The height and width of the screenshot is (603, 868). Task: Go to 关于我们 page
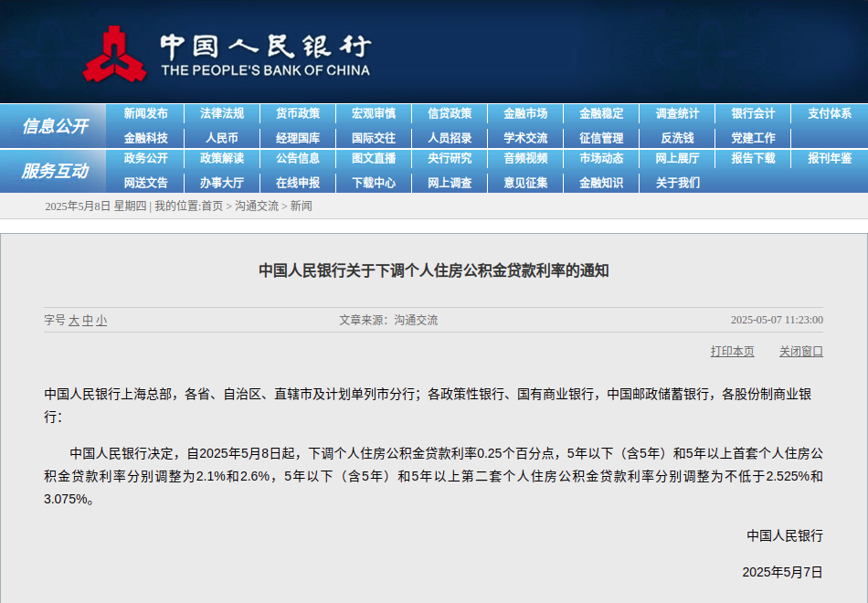coord(677,183)
